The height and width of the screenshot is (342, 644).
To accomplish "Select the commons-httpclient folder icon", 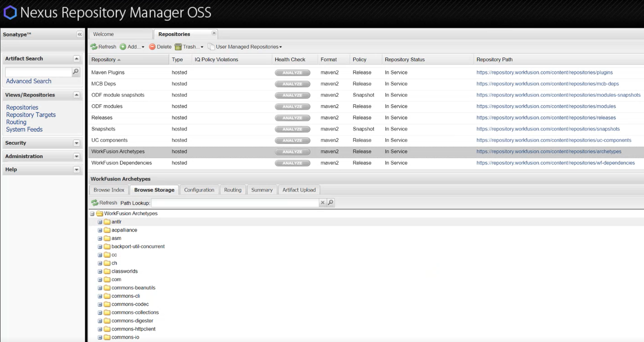I will (107, 329).
